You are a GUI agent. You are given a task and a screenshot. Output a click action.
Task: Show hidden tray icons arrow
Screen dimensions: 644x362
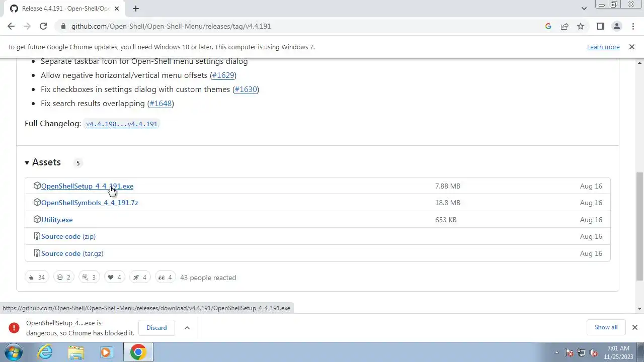pos(556,353)
